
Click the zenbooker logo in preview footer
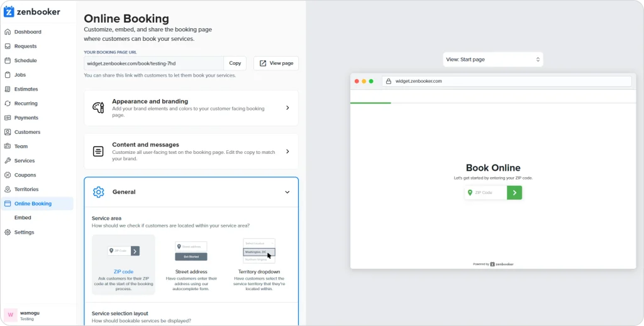pos(502,264)
